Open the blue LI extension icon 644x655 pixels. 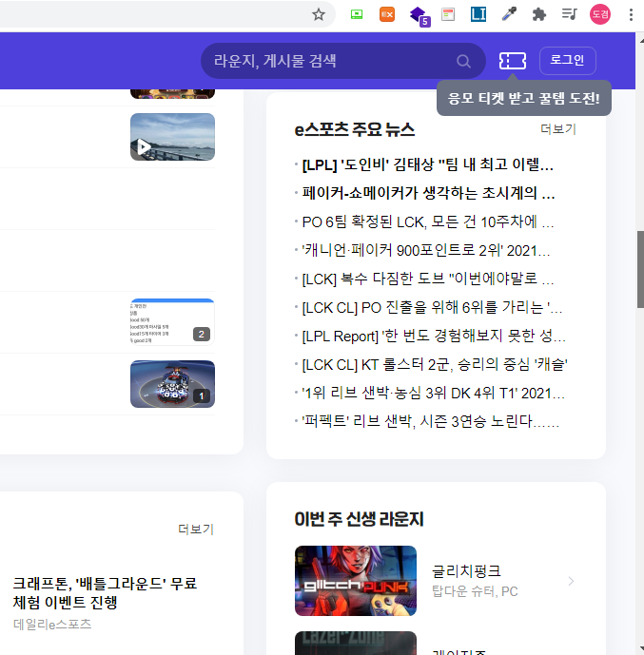point(478,14)
